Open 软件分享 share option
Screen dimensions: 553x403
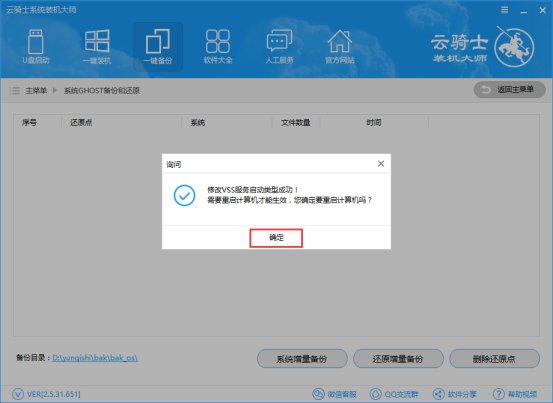tap(455, 394)
